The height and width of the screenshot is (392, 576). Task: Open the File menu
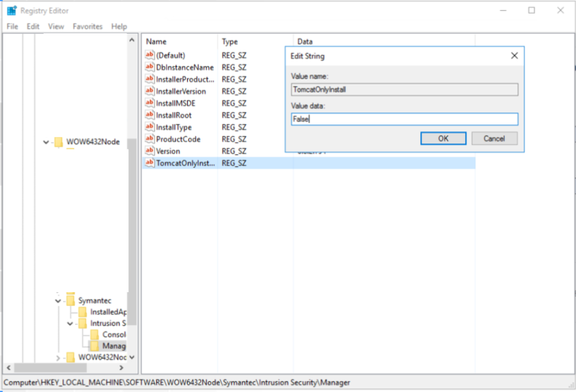click(x=12, y=27)
